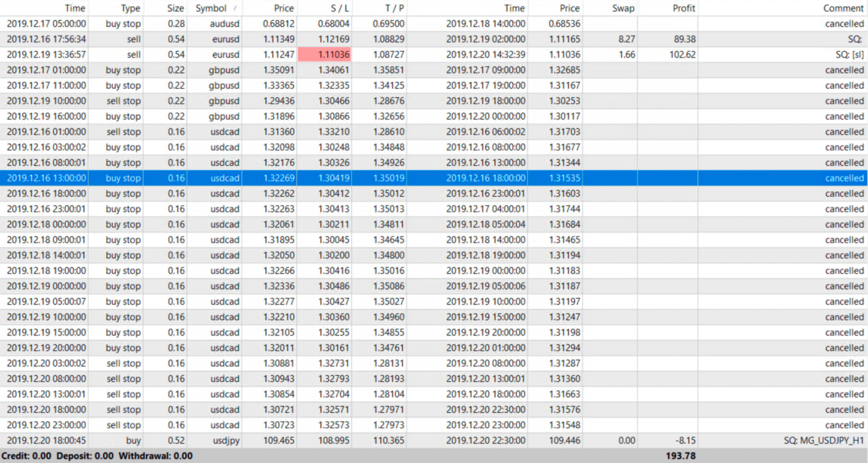The height and width of the screenshot is (463, 868).
Task: Select the audusd buy stop row
Action: [225, 24]
